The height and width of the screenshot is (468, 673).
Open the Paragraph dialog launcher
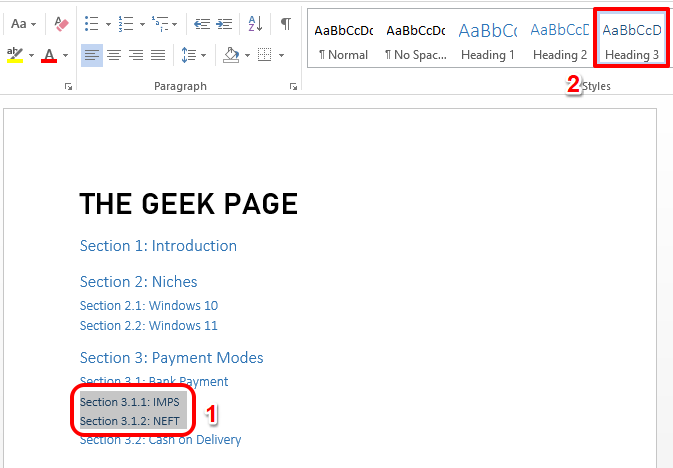293,87
